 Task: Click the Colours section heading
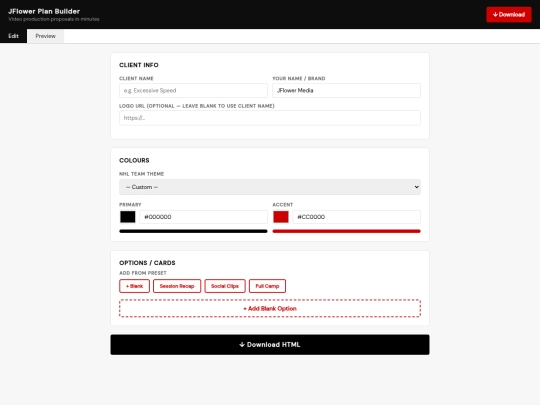[134, 160]
